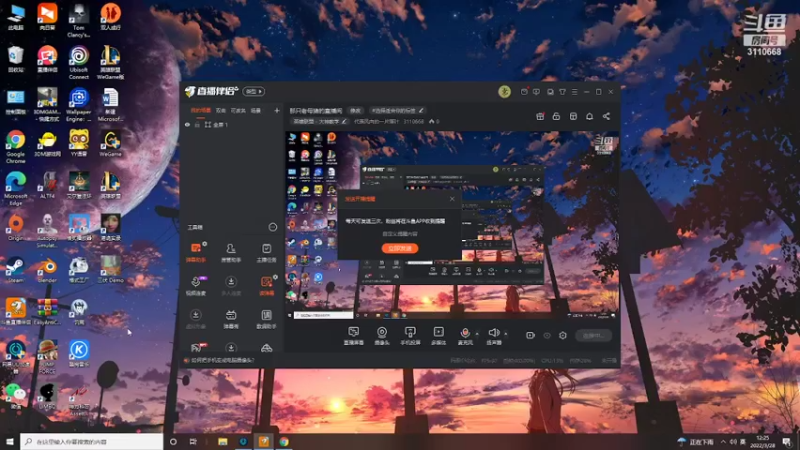The image size is (800, 450).
Task: Show hidden system tray icons
Action: pyautogui.click(x=723, y=442)
